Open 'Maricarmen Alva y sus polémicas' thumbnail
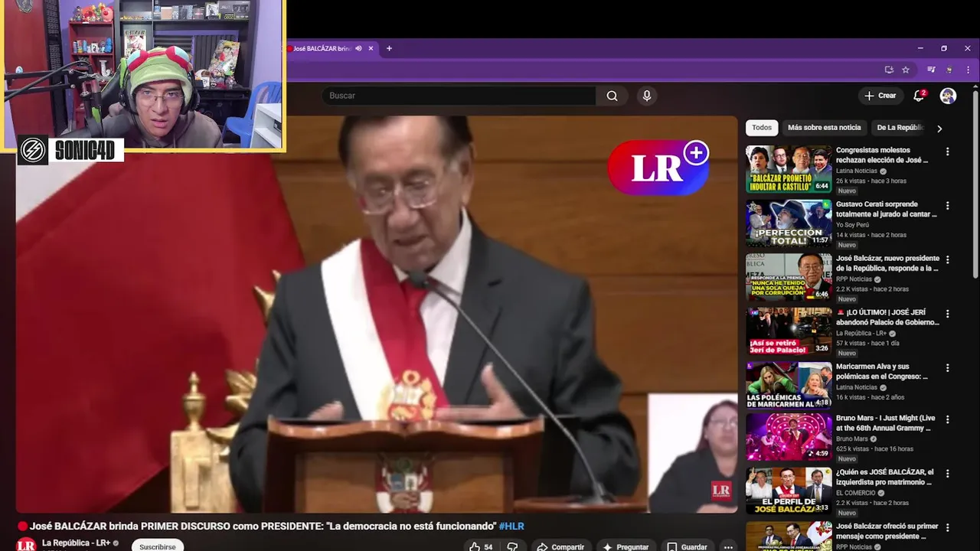 (x=789, y=385)
